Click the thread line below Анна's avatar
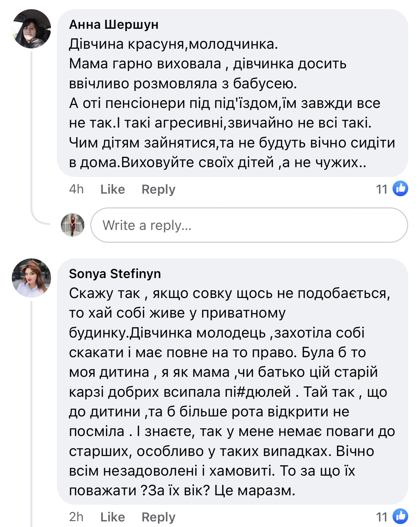 click(x=31, y=131)
